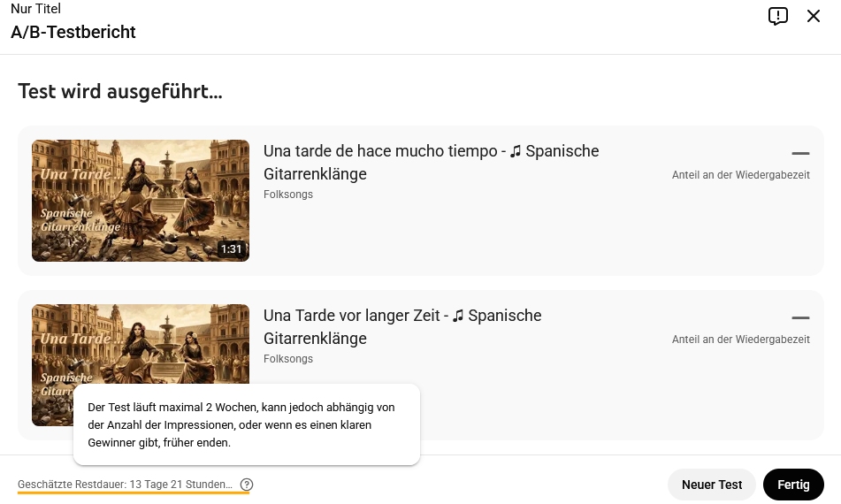Click the help question mark icon

(x=247, y=485)
